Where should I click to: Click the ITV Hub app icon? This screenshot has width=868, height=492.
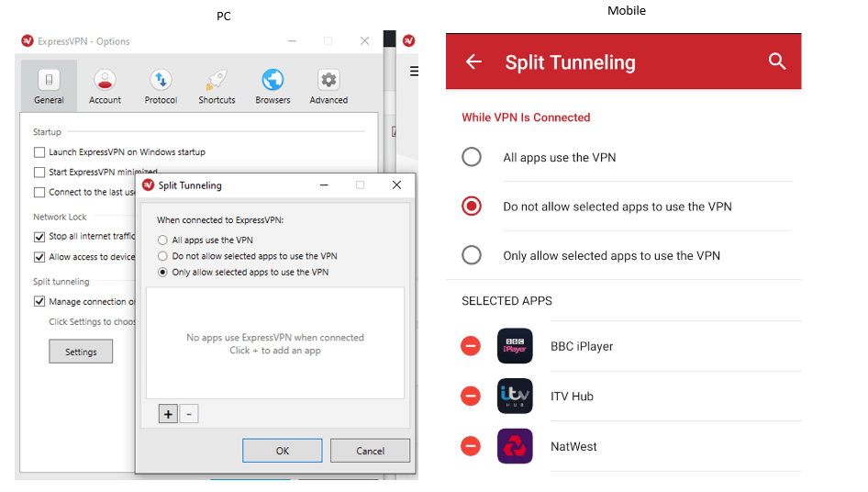click(x=515, y=397)
